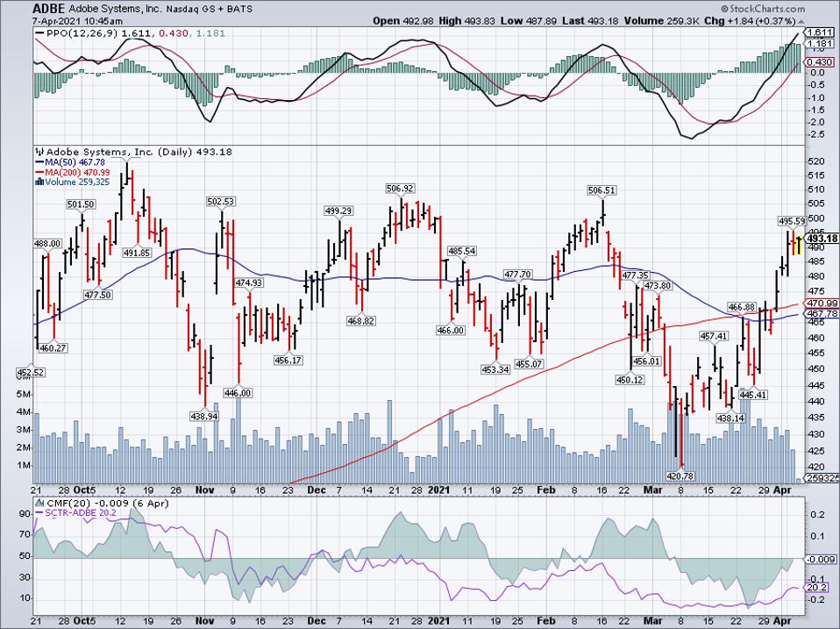Click the 450.12 low price label
The height and width of the screenshot is (629, 840).
[630, 380]
